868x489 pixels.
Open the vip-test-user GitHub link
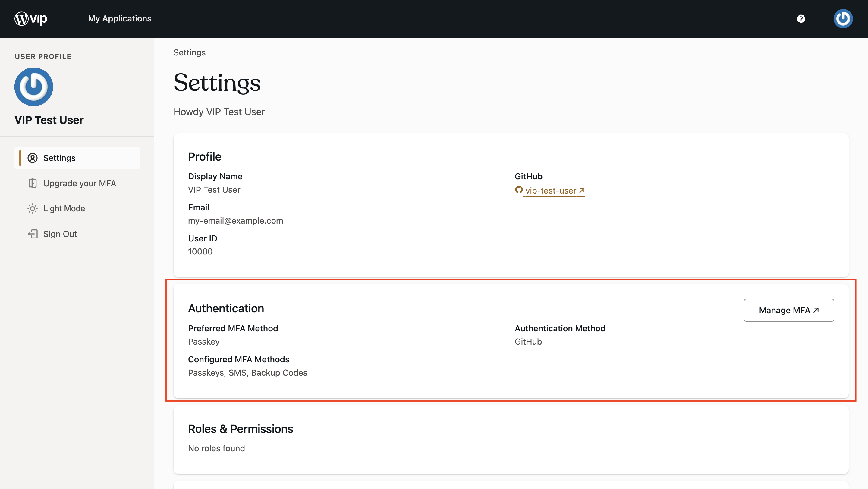click(x=554, y=191)
